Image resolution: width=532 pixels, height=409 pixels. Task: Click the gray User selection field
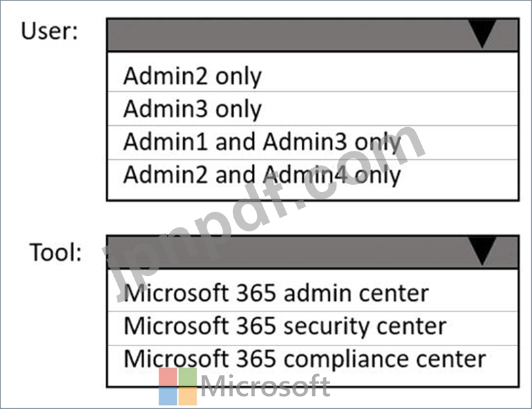pos(312,35)
